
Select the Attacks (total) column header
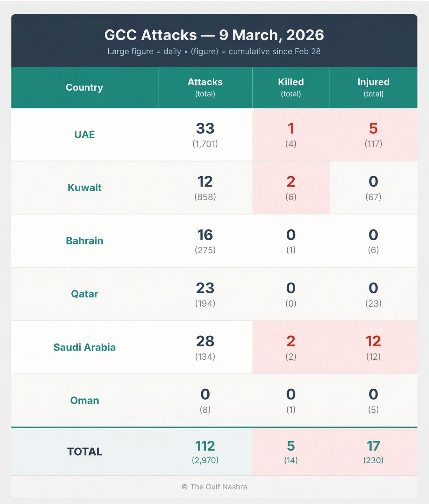[x=205, y=87]
